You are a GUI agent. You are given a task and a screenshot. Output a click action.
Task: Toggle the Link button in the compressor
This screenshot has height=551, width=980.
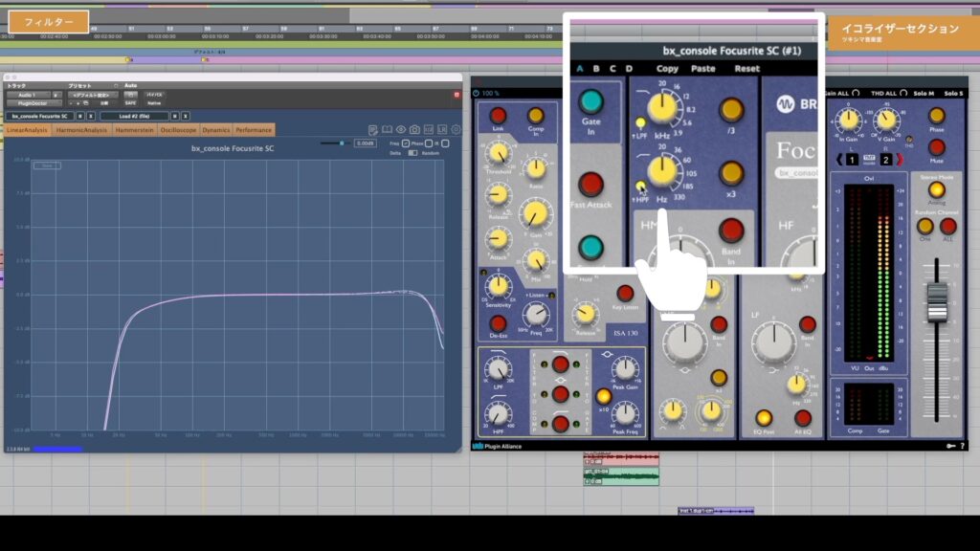pos(498,116)
